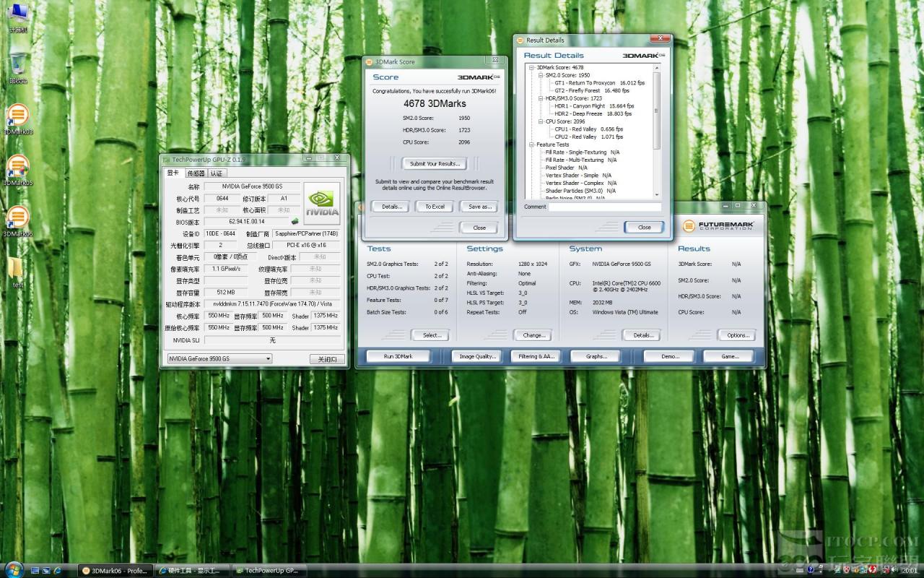
Task: Export score with To Excel button
Action: tap(435, 207)
